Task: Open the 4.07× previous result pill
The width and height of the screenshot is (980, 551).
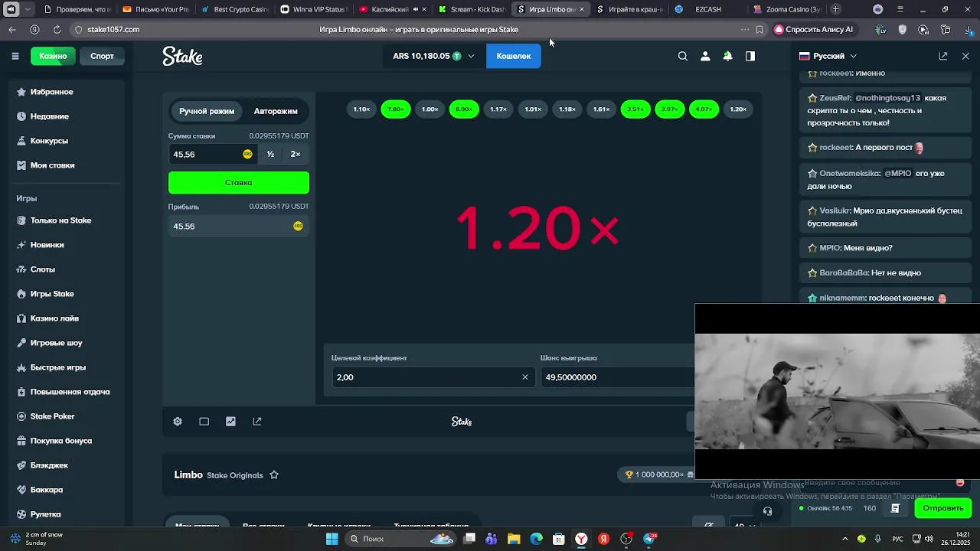Action: [704, 109]
